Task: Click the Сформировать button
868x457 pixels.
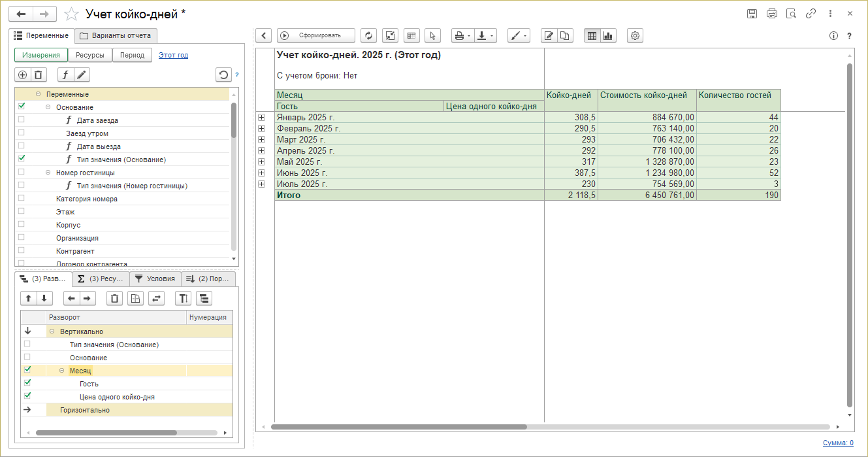Action: click(316, 36)
